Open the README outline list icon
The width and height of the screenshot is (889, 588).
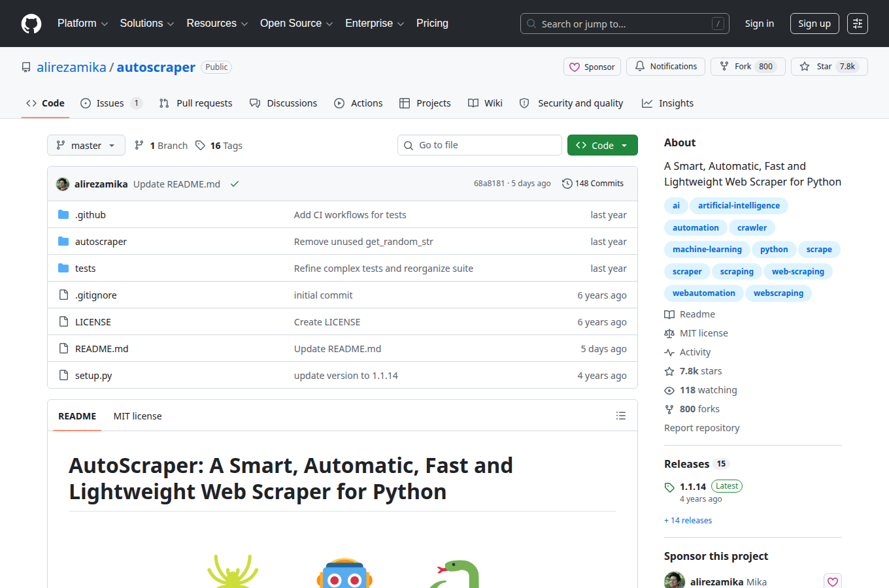[621, 416]
